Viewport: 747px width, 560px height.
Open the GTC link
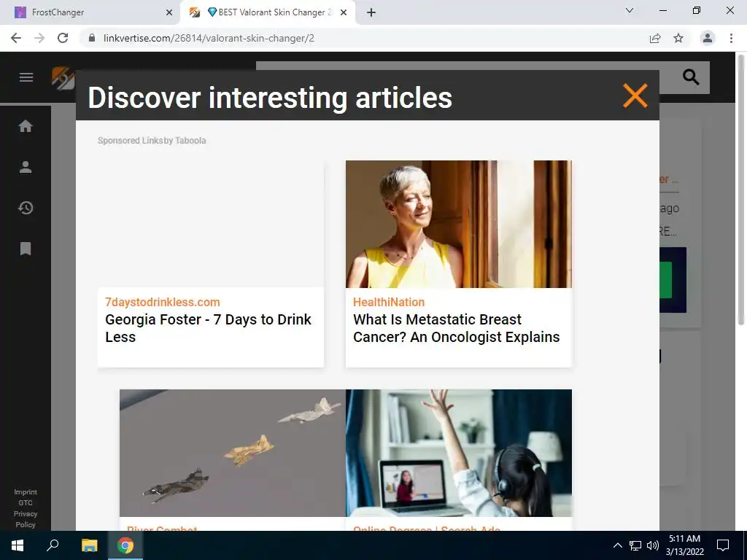(26, 503)
